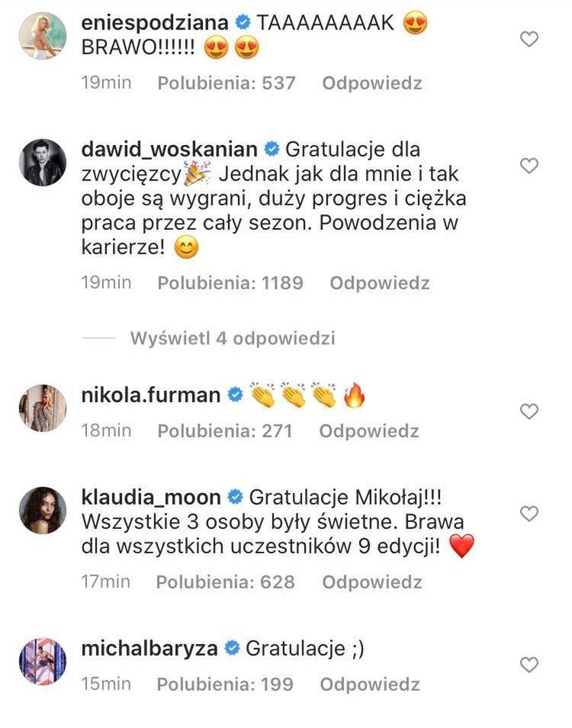
Task: Like dawid_woskanian's comment with the heart
Action: coord(529,165)
